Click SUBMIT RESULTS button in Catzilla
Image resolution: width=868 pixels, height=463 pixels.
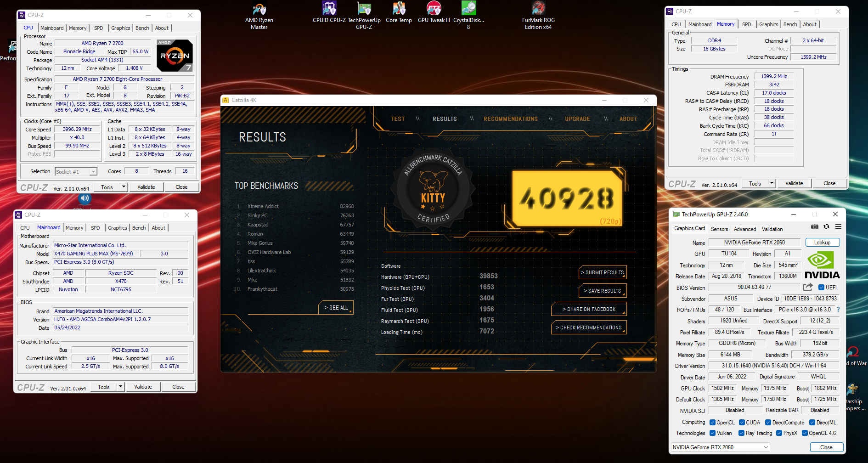click(x=603, y=272)
